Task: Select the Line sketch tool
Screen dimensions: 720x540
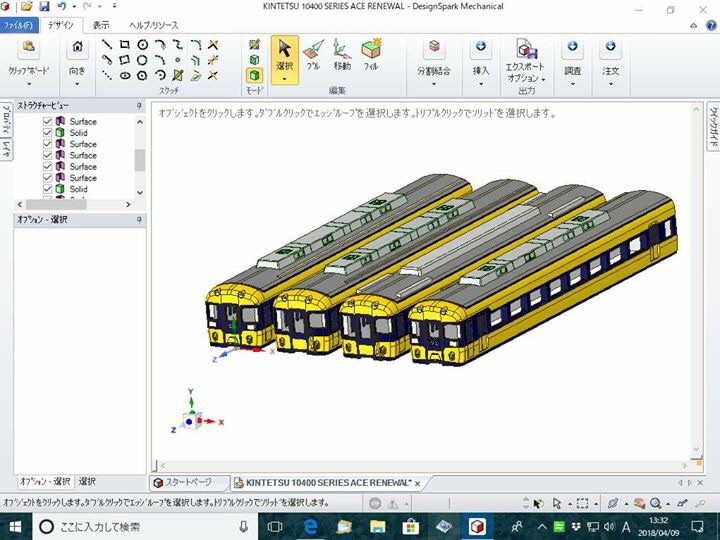Action: [107, 45]
